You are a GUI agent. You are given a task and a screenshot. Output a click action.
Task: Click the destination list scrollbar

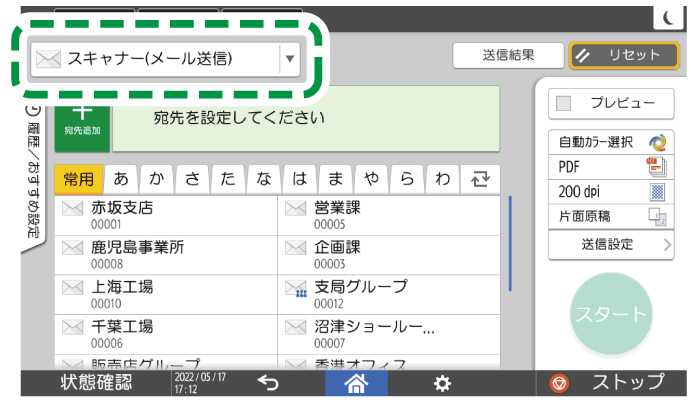point(510,243)
